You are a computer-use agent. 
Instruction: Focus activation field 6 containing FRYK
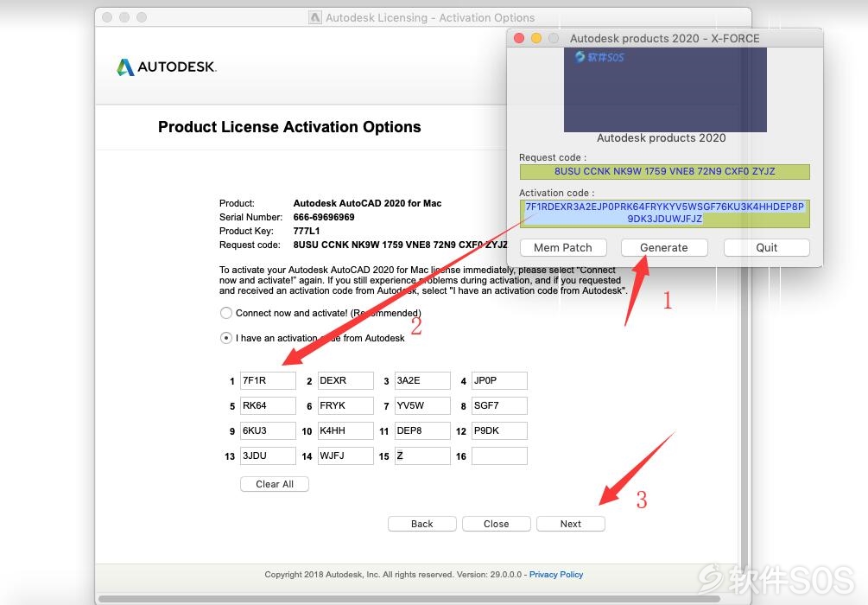[x=345, y=405]
